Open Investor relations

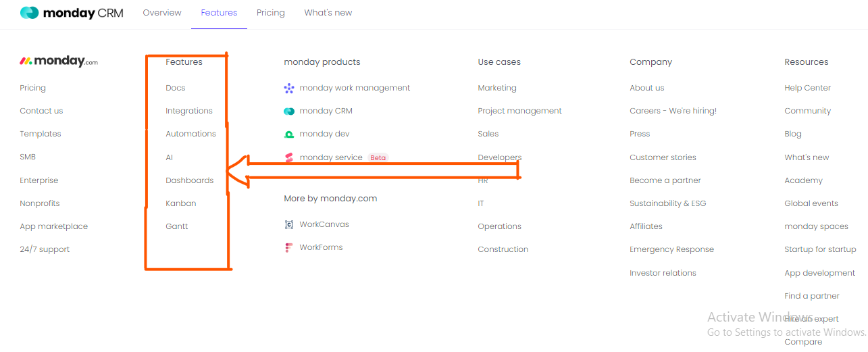click(663, 273)
